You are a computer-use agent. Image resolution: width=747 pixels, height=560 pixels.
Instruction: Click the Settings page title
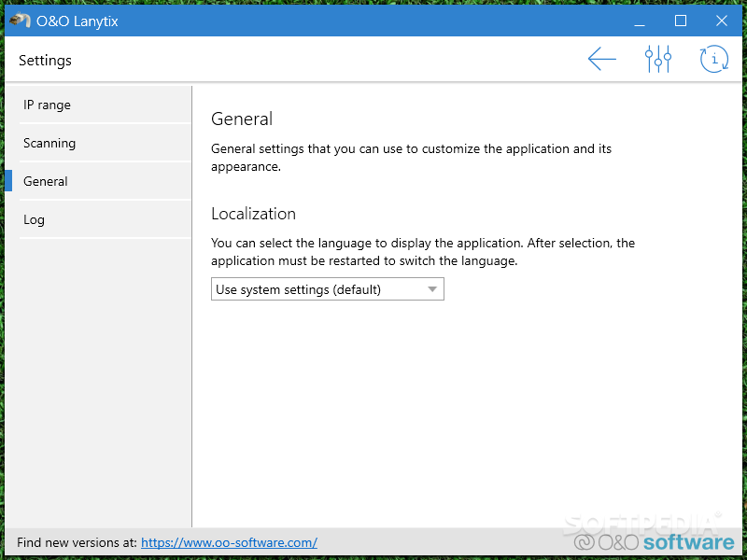[x=45, y=61]
